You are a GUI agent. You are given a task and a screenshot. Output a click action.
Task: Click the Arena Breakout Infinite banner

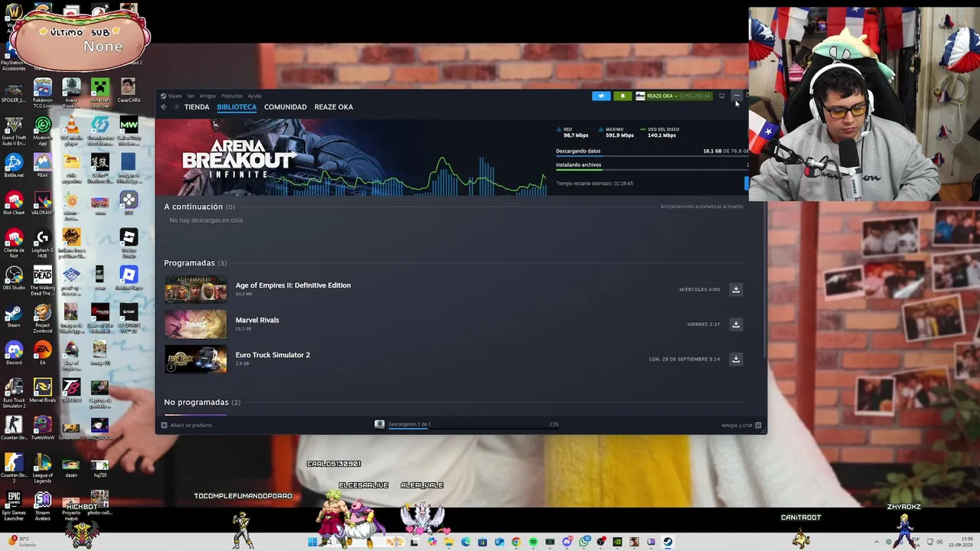point(352,158)
